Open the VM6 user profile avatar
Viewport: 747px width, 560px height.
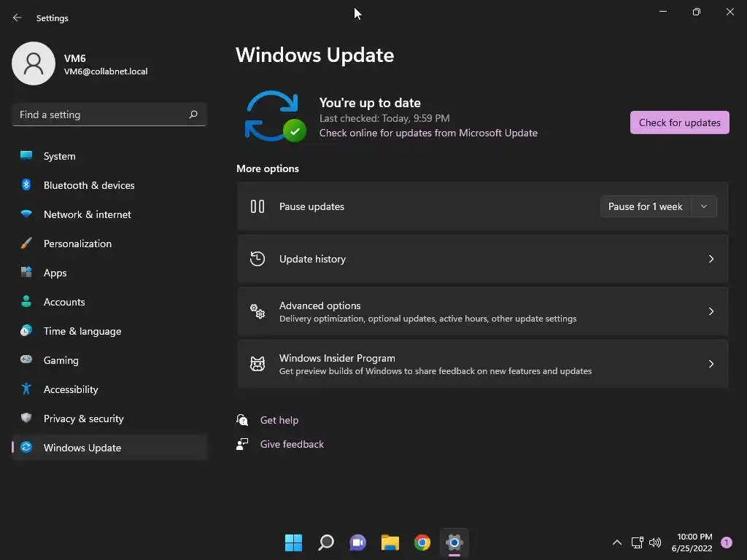point(34,63)
